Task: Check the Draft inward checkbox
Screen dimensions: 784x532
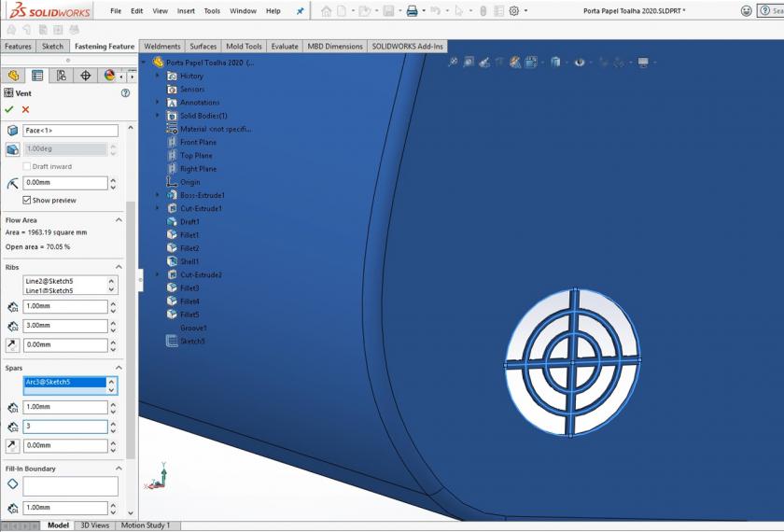Action: 26,166
